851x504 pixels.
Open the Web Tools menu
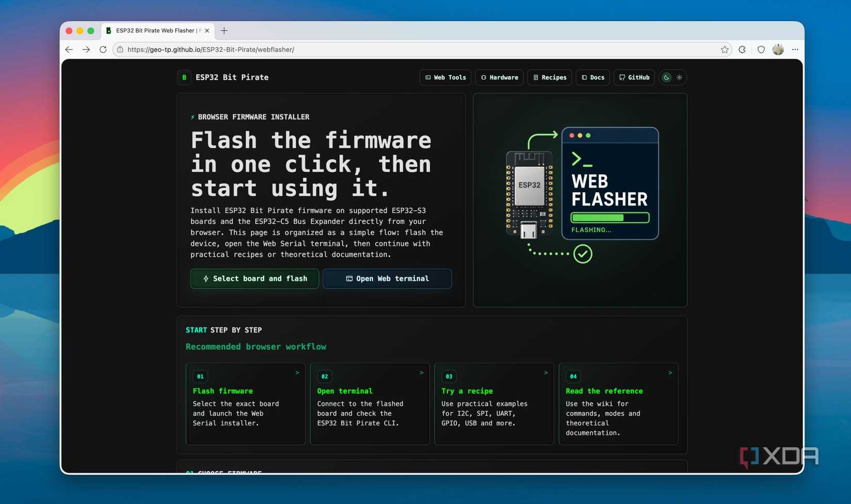click(446, 77)
